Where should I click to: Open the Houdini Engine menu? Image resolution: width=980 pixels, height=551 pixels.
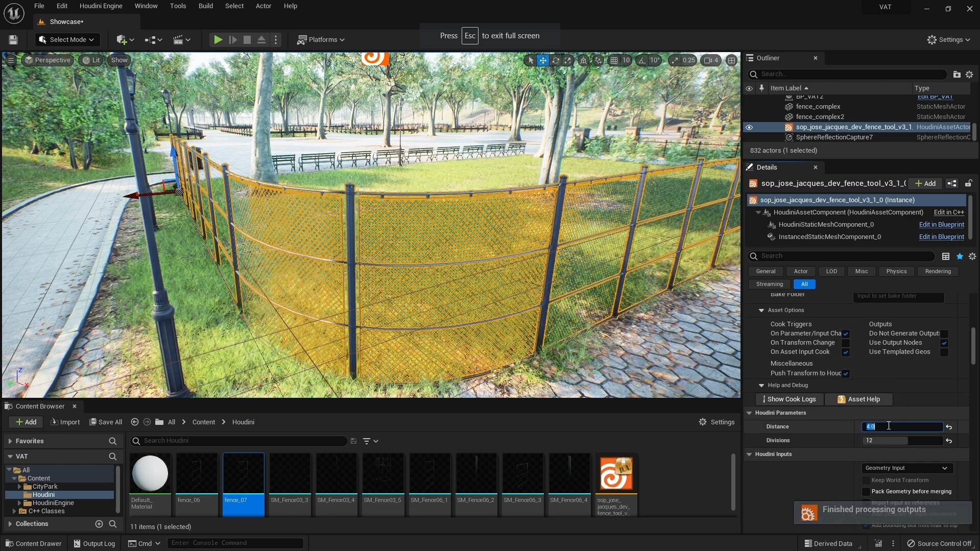(x=101, y=6)
